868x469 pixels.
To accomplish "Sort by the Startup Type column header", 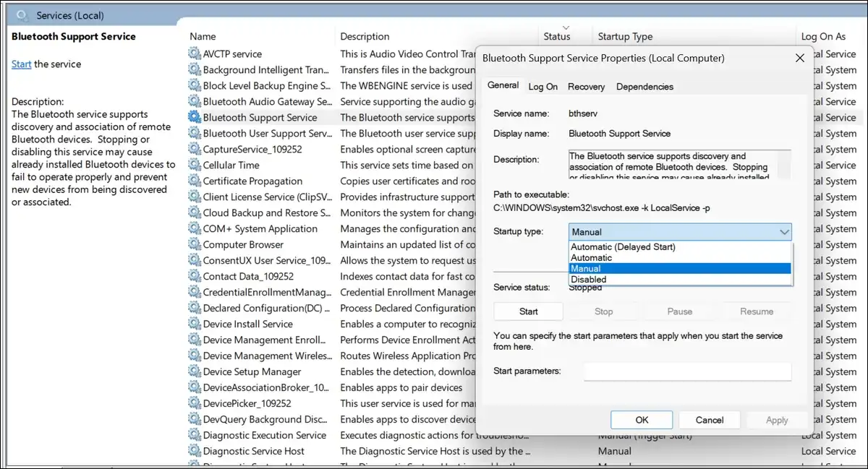I will point(625,36).
